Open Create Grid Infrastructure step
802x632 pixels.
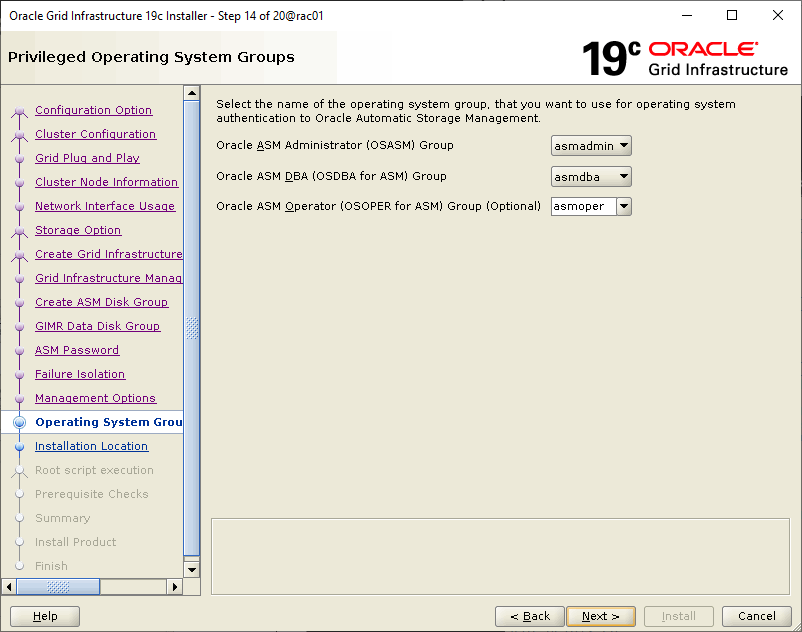click(108, 254)
